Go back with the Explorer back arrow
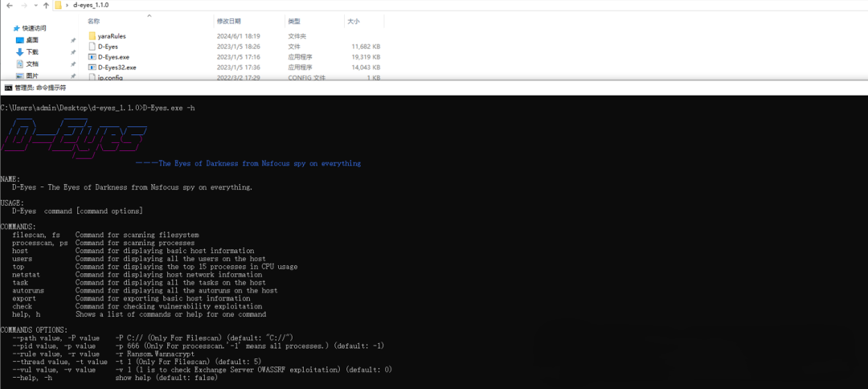This screenshot has height=389, width=868. [10, 5]
